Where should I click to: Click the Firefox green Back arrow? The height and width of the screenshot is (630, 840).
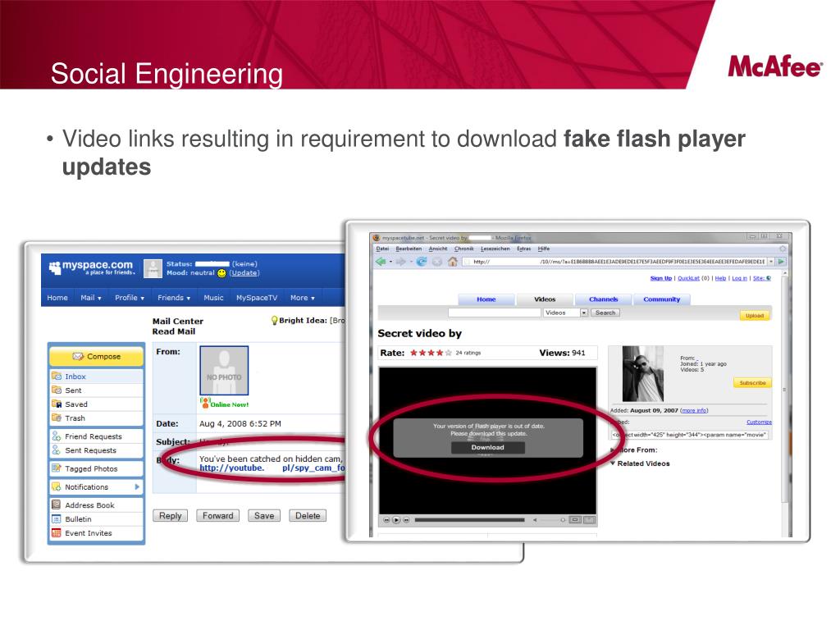tap(381, 262)
